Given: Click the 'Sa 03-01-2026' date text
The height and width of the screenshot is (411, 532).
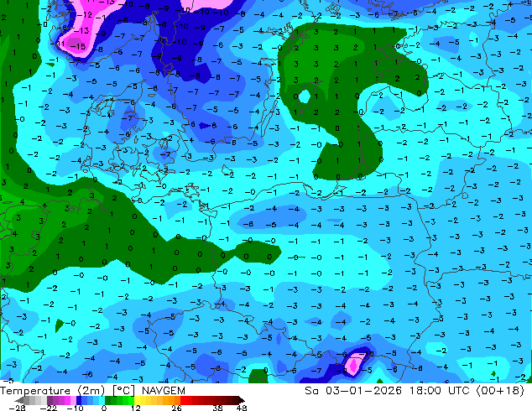Looking at the screenshot, I should pyautogui.click(x=353, y=391).
